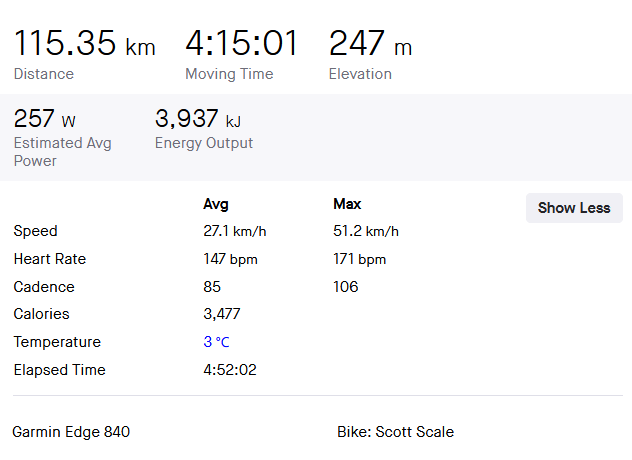Click the 147 bpm average heart rate
This screenshot has width=632, height=460.
[x=230, y=259]
